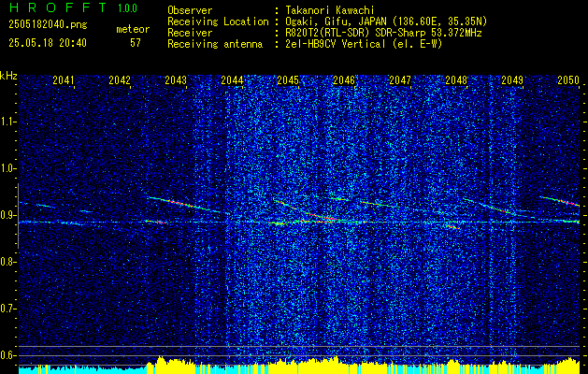
Task: Click the 1.0 frequency axis label
Action: [8, 168]
